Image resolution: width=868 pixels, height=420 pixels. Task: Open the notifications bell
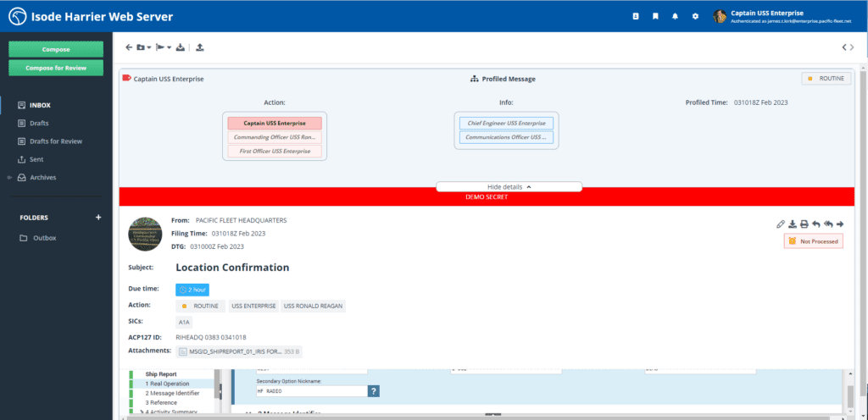[x=676, y=16]
